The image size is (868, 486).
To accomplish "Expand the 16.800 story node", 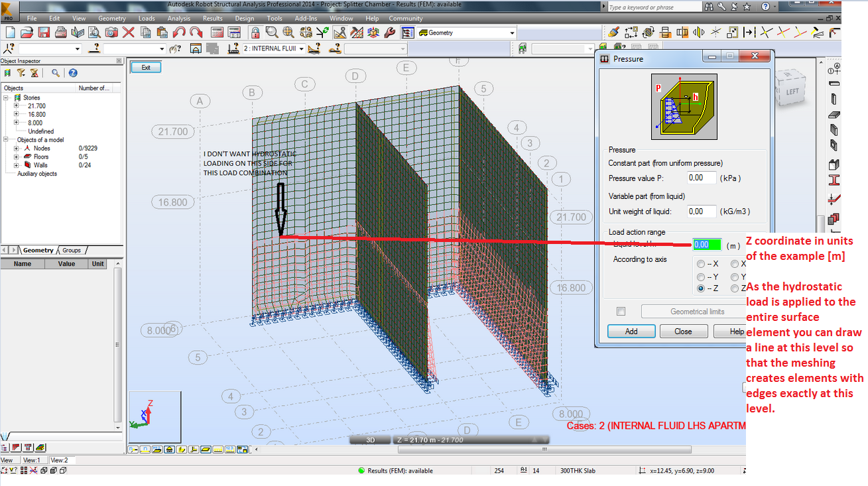I will 16,115.
